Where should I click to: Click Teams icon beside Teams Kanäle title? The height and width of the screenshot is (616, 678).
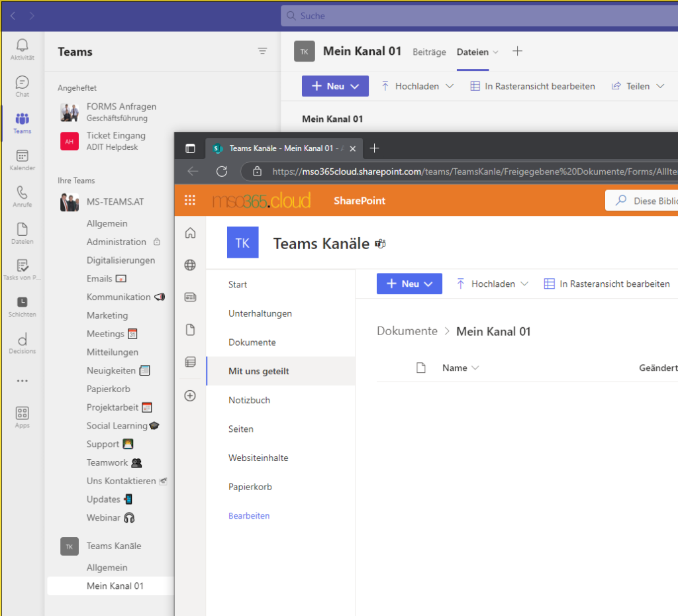(x=380, y=244)
